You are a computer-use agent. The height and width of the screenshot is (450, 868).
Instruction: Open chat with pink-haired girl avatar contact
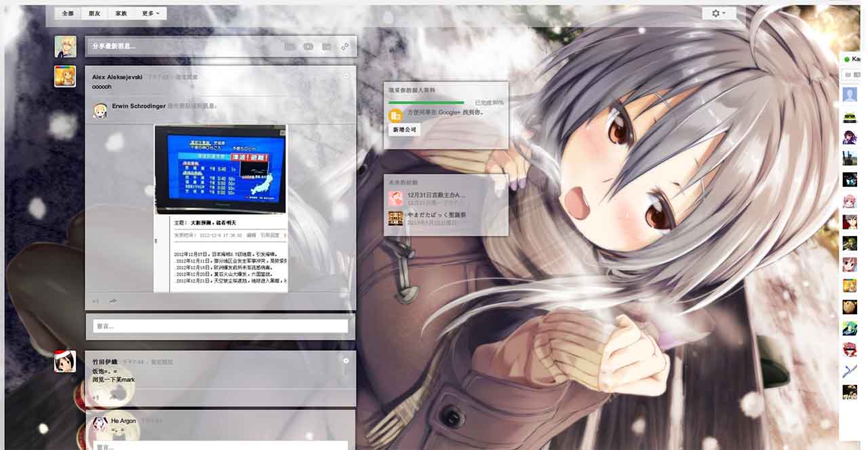[850, 201]
